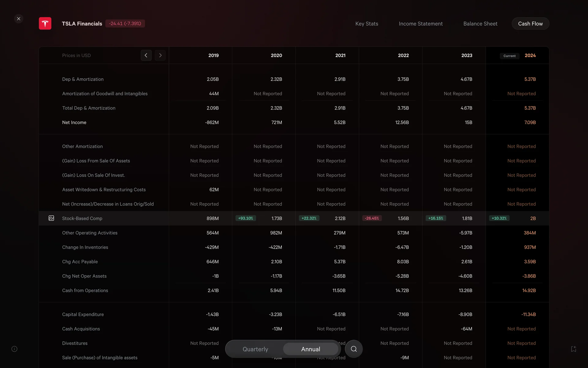Click the Tesla logo icon
Image resolution: width=588 pixels, height=368 pixels.
click(45, 24)
